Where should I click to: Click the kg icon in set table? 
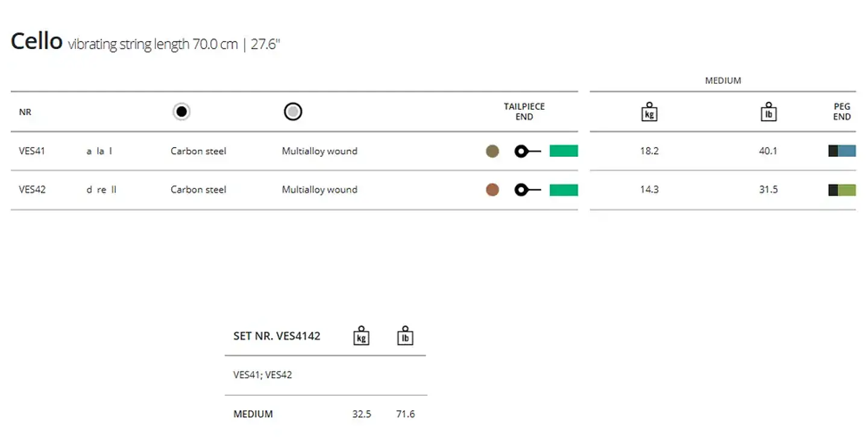(x=361, y=335)
